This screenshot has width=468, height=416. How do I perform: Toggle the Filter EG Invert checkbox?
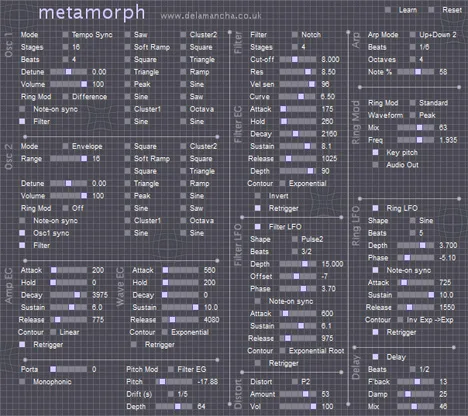click(258, 196)
